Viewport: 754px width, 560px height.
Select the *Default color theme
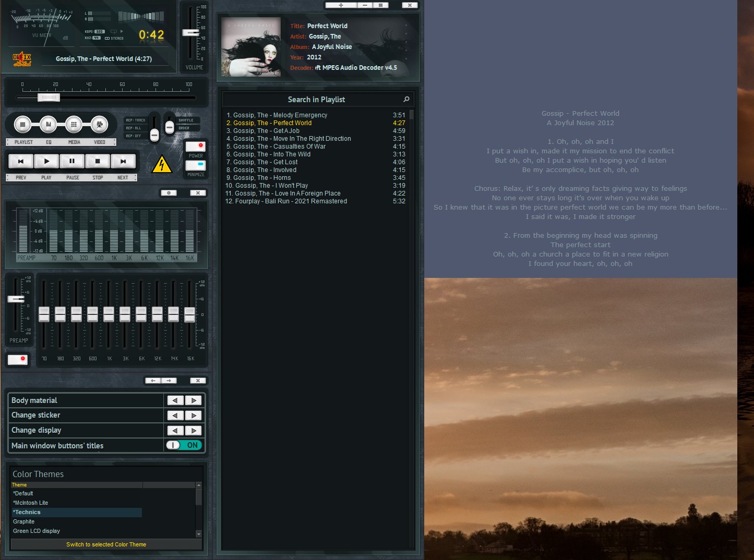[76, 493]
